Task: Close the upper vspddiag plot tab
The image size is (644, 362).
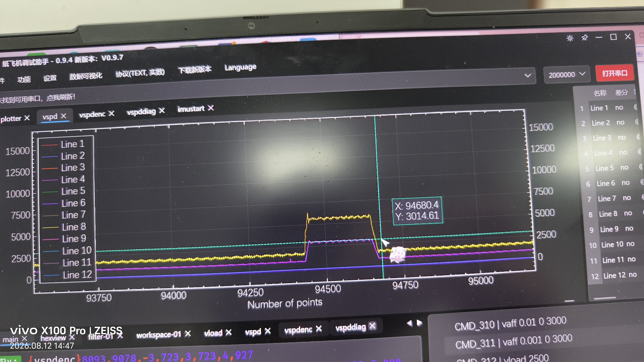Action: point(162,110)
